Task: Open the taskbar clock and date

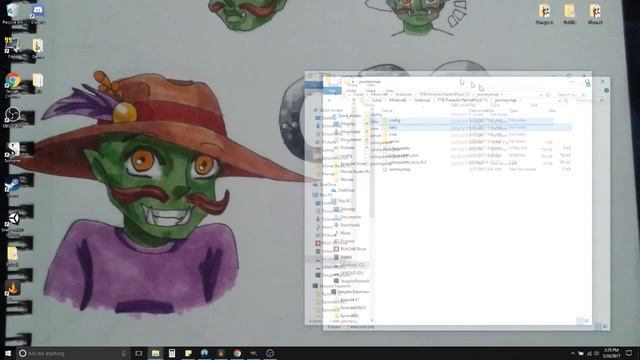Action: pyautogui.click(x=611, y=353)
